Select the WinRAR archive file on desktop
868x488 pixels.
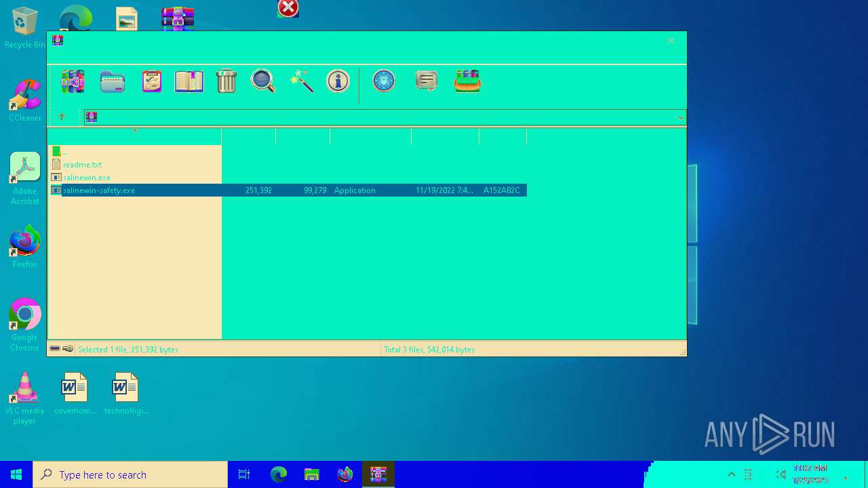pyautogui.click(x=178, y=18)
